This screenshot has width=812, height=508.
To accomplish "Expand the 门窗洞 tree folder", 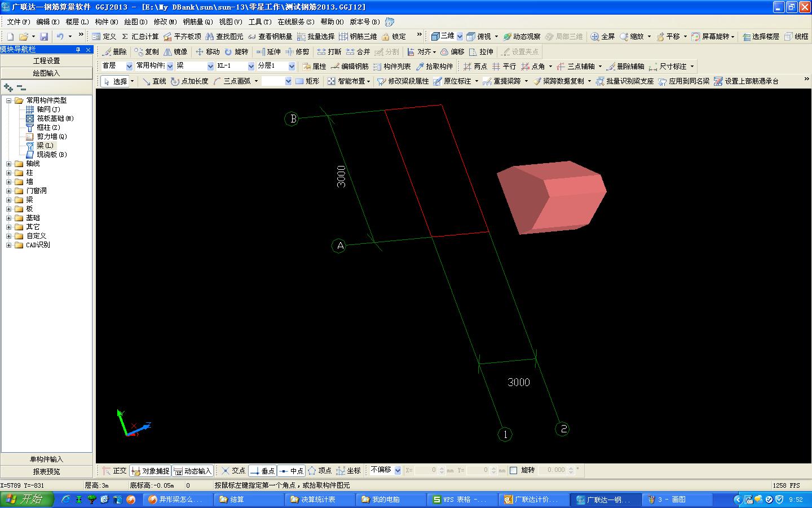I will click(x=8, y=191).
